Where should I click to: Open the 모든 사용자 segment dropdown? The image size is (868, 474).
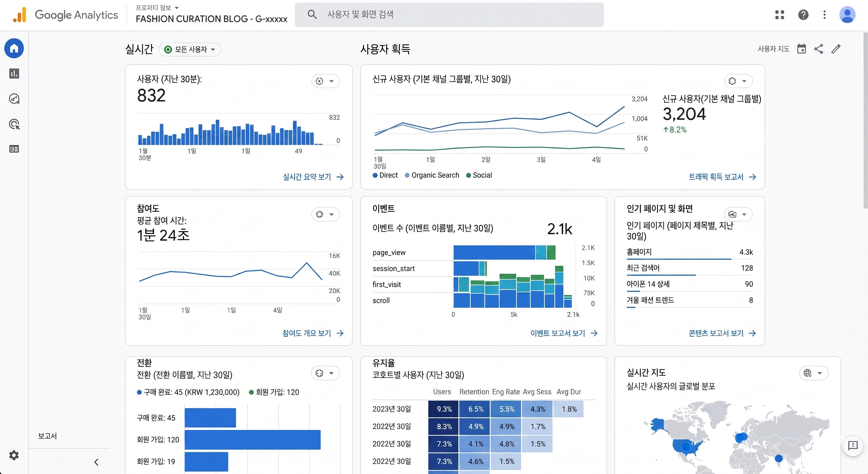[190, 50]
